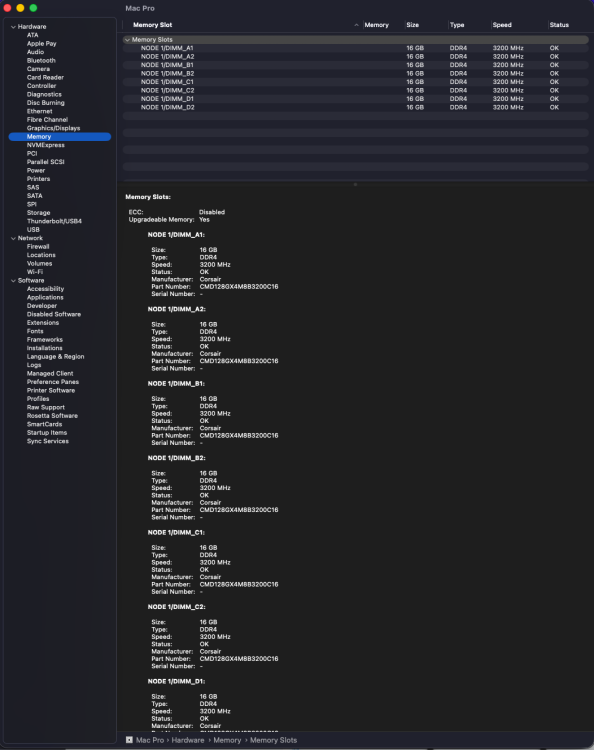Open Disabled Software in the sidebar
The image size is (594, 750).
coord(54,314)
